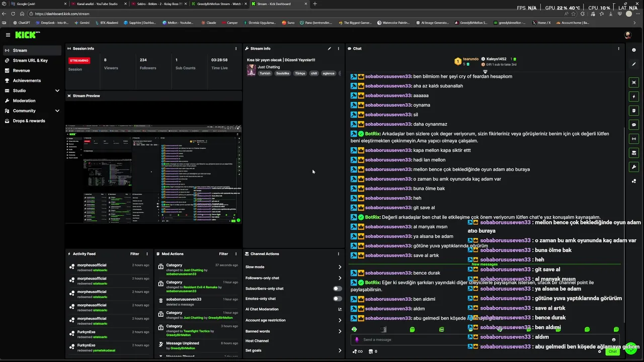Expand Account age restriction settings

point(340,320)
